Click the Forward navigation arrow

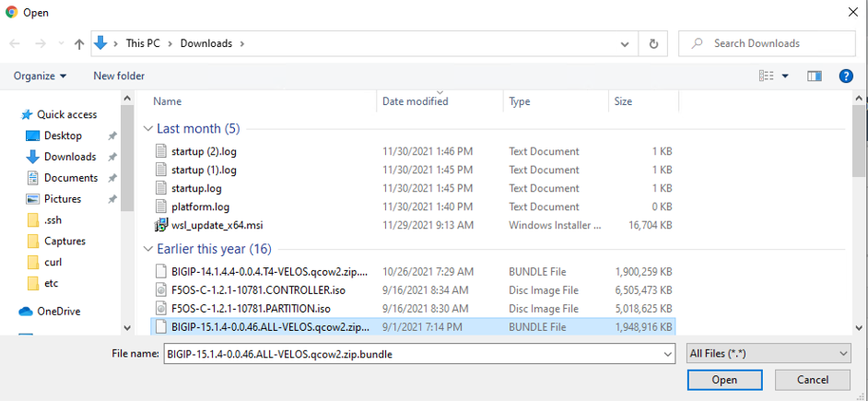[40, 43]
